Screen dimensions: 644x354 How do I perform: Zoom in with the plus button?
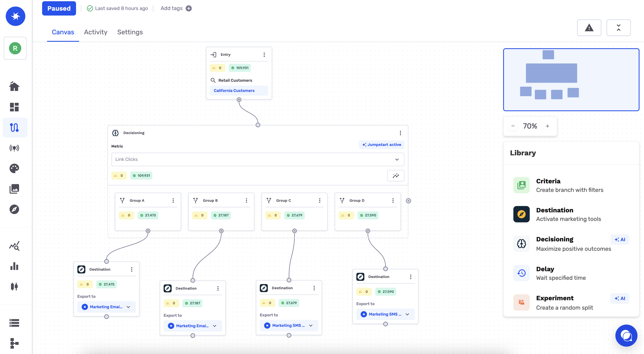click(x=548, y=126)
